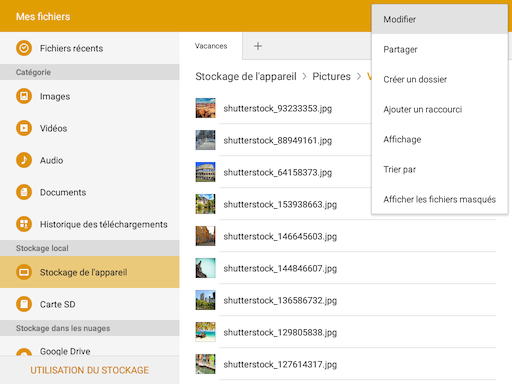This screenshot has width=512, height=384.
Task: Open thumbnail of shutterstock_93233353.jpg
Action: (x=205, y=108)
